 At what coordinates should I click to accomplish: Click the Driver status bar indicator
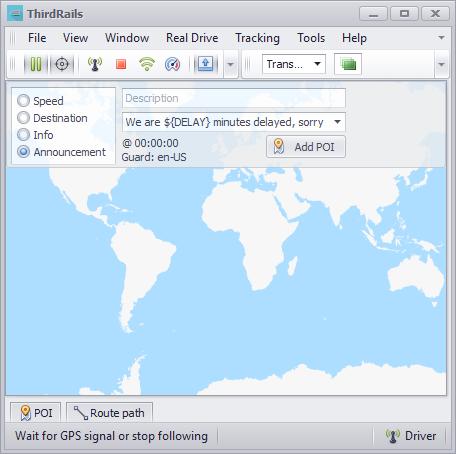click(411, 436)
